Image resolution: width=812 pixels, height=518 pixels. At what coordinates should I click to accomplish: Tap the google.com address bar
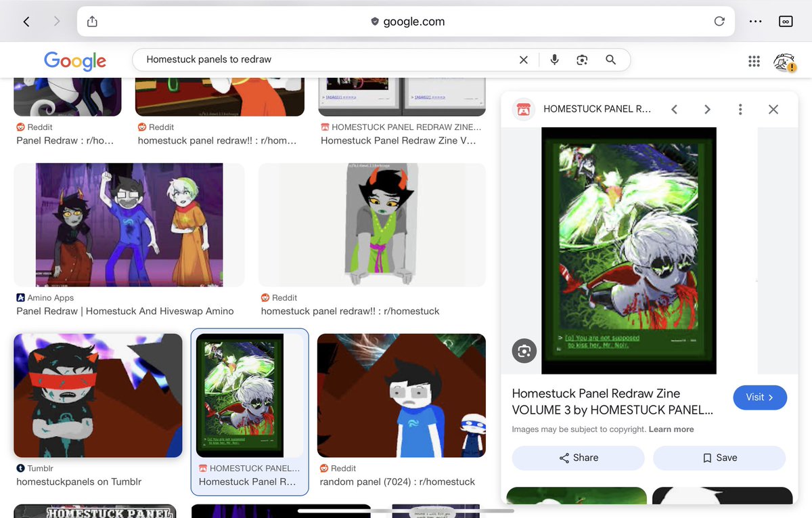tap(406, 22)
